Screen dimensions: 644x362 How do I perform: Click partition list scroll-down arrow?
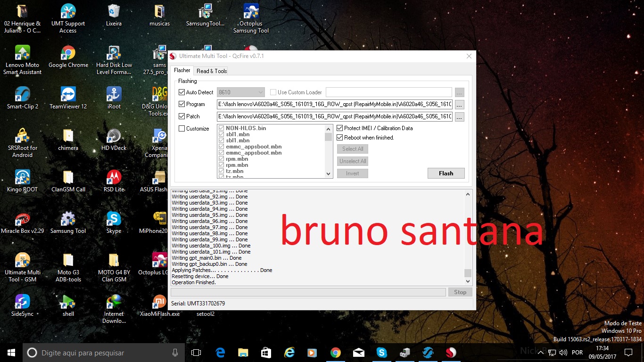pos(329,174)
